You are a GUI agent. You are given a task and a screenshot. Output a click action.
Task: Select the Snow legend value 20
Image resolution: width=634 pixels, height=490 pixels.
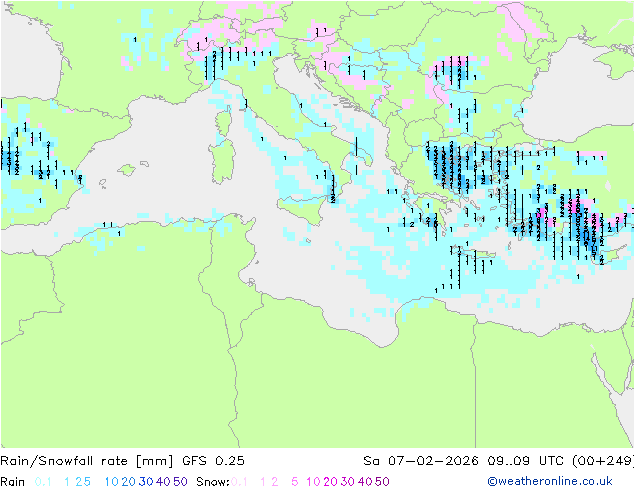pyautogui.click(x=330, y=482)
